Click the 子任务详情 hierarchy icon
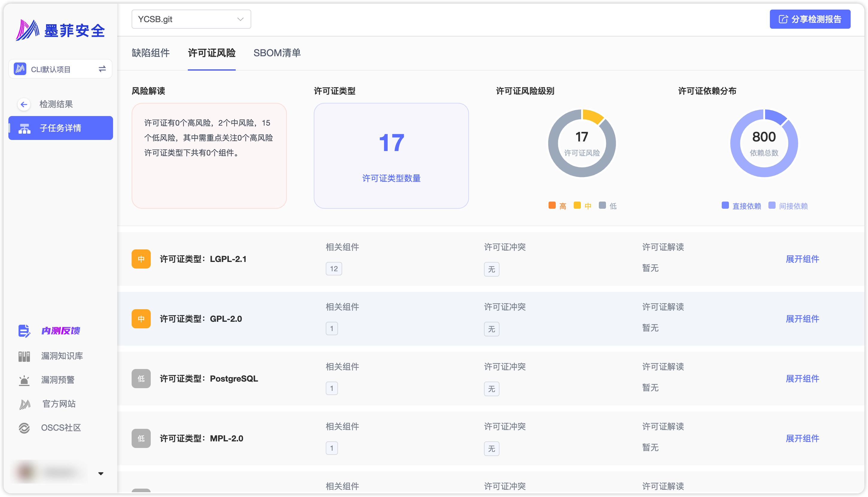 tap(24, 128)
